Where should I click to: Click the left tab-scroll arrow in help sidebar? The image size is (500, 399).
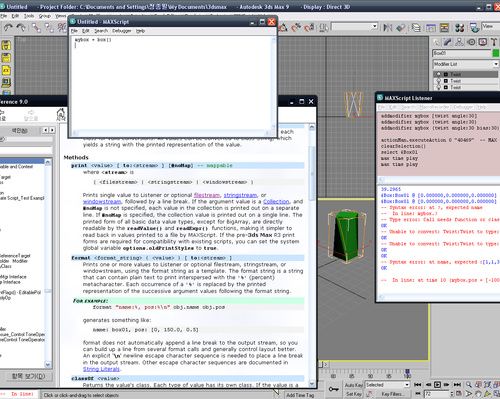[46, 130]
